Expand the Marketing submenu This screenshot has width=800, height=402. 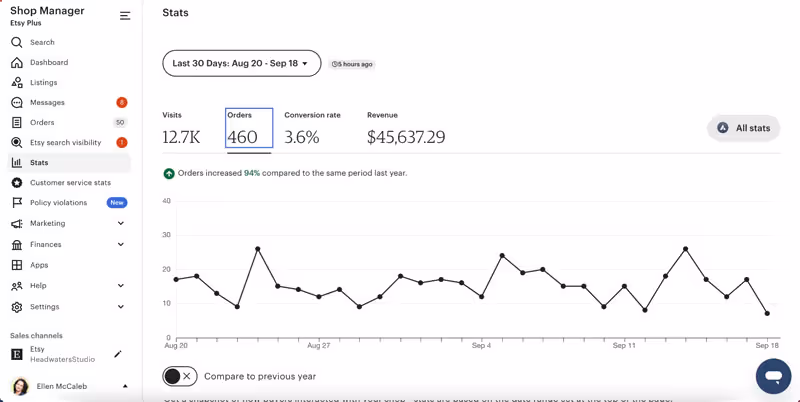coord(121,224)
